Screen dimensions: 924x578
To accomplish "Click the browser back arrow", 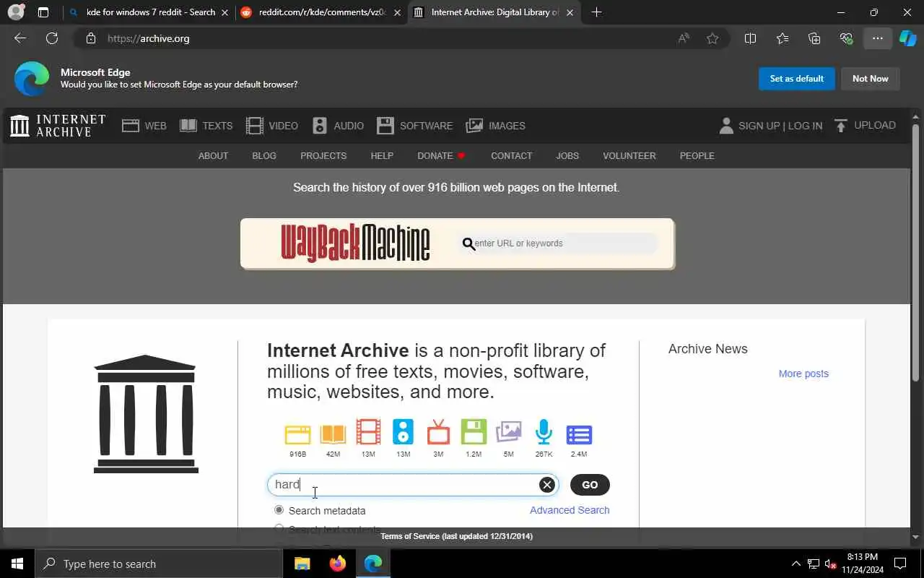I will click(x=20, y=38).
